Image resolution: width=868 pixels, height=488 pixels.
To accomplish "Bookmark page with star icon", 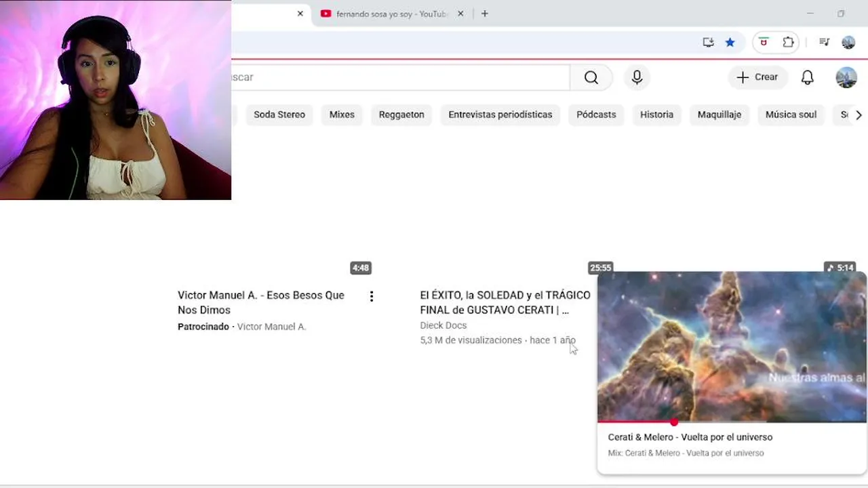I will coord(730,42).
